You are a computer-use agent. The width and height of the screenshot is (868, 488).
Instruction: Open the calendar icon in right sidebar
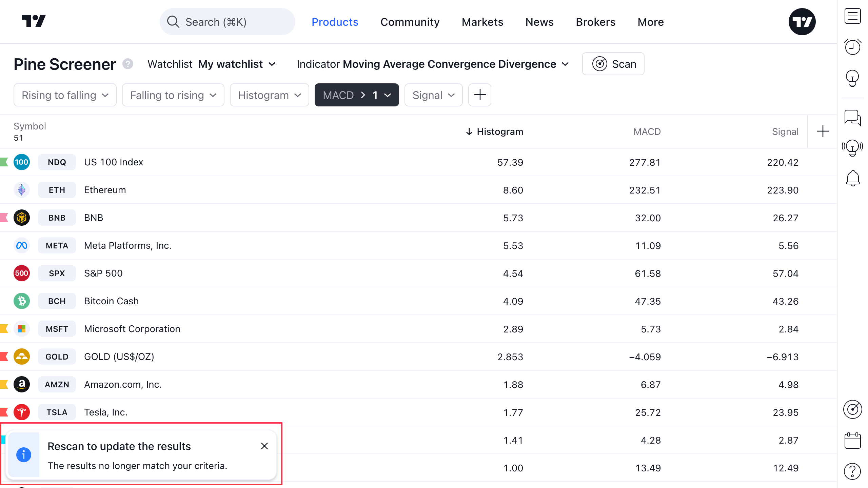pos(852,440)
